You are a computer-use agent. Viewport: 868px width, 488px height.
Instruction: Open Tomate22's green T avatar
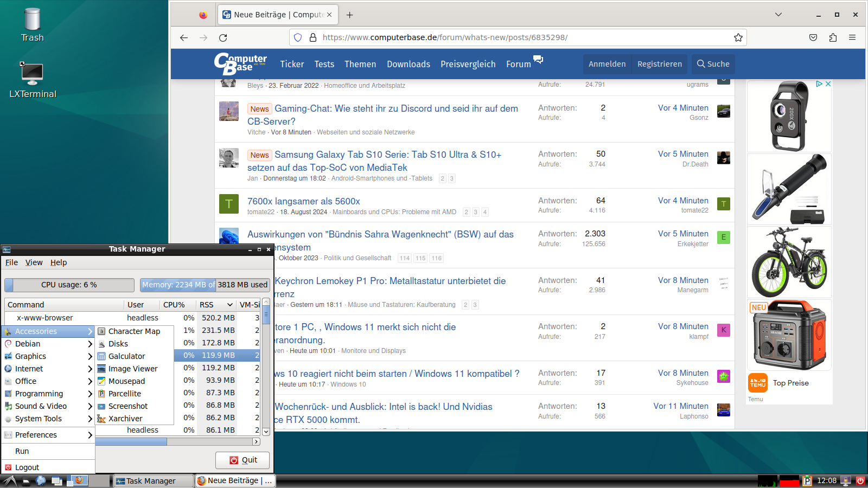[229, 204]
